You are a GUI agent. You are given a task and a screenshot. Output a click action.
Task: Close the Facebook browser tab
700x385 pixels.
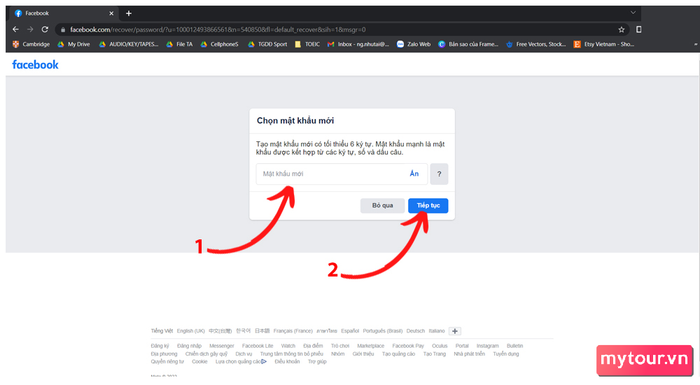click(x=112, y=13)
